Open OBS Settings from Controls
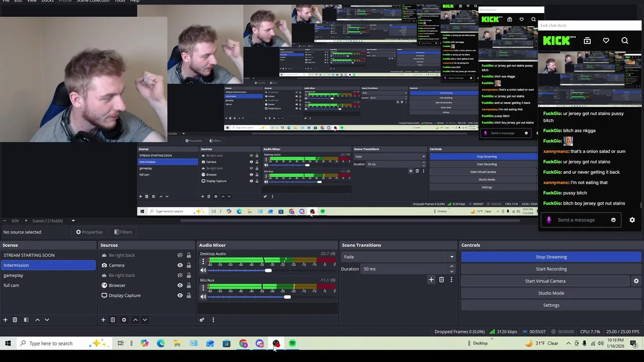 (x=551, y=305)
